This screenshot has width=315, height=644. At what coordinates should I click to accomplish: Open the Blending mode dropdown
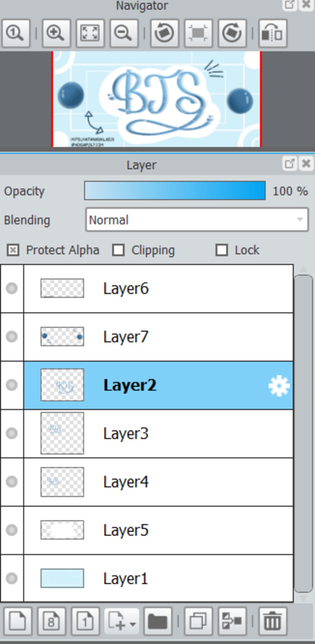pos(197,220)
